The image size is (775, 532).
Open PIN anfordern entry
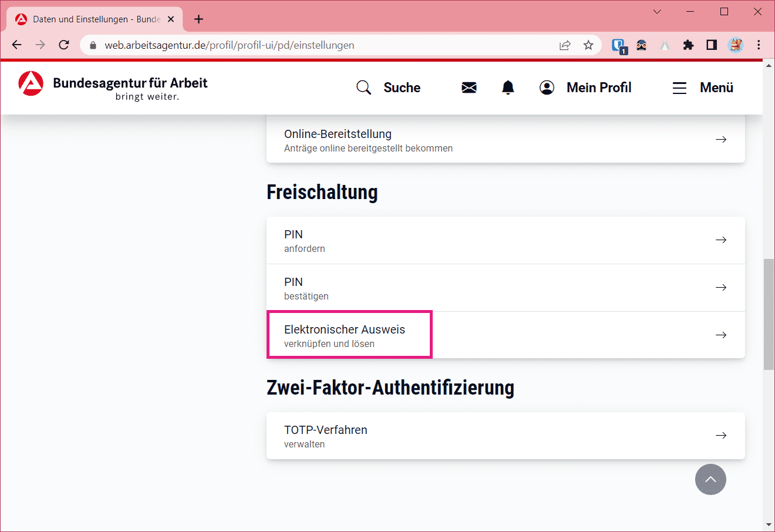(x=505, y=240)
